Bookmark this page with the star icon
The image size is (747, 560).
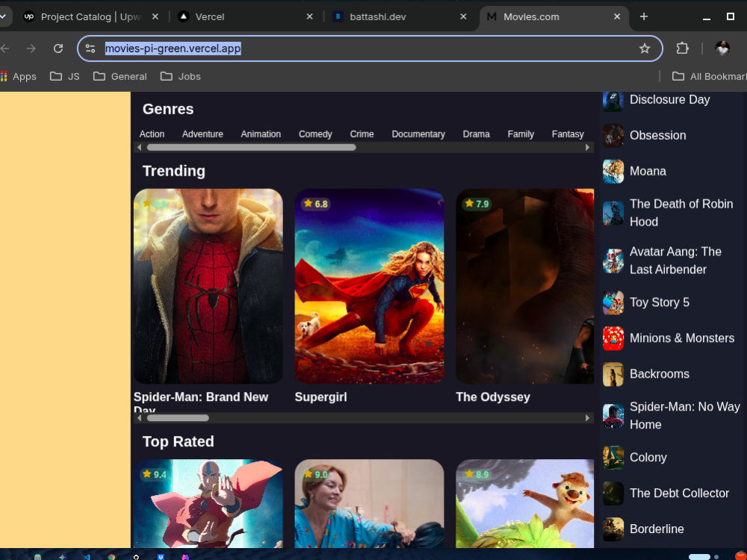644,48
